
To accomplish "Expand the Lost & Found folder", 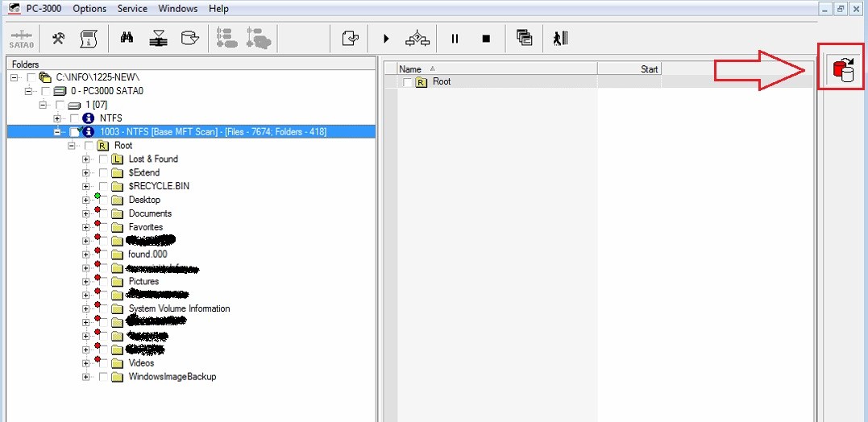I will (x=85, y=159).
